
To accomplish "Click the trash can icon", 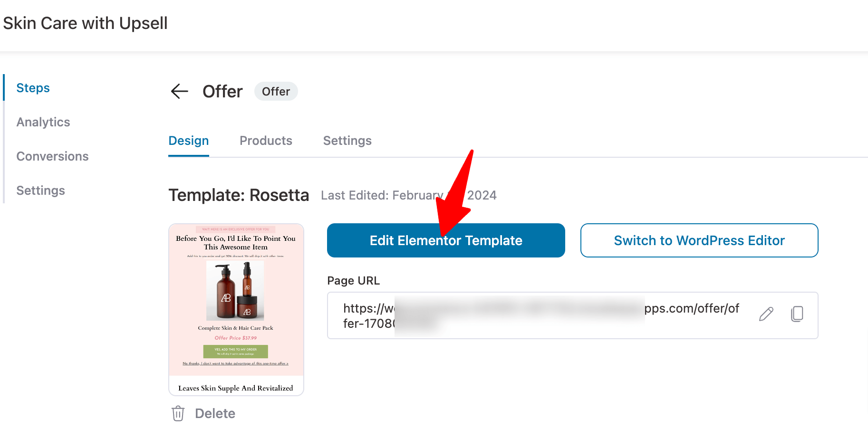I will coord(178,413).
